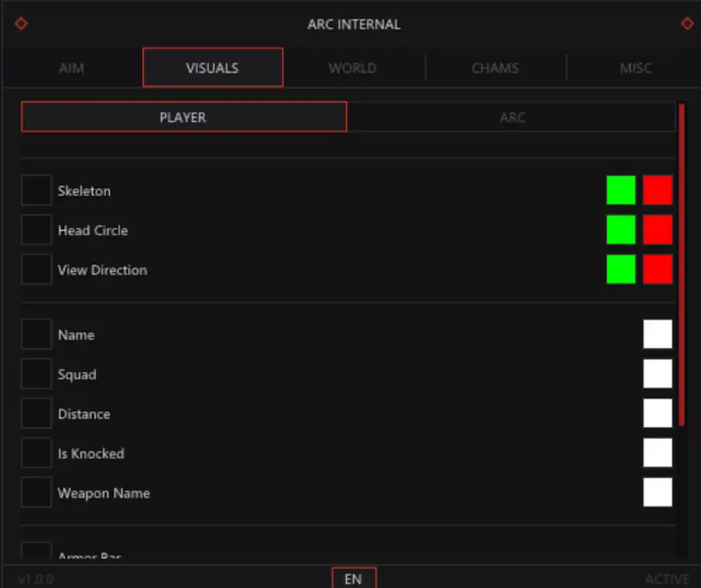The image size is (701, 588).
Task: Switch to the AIM tab
Action: click(71, 68)
